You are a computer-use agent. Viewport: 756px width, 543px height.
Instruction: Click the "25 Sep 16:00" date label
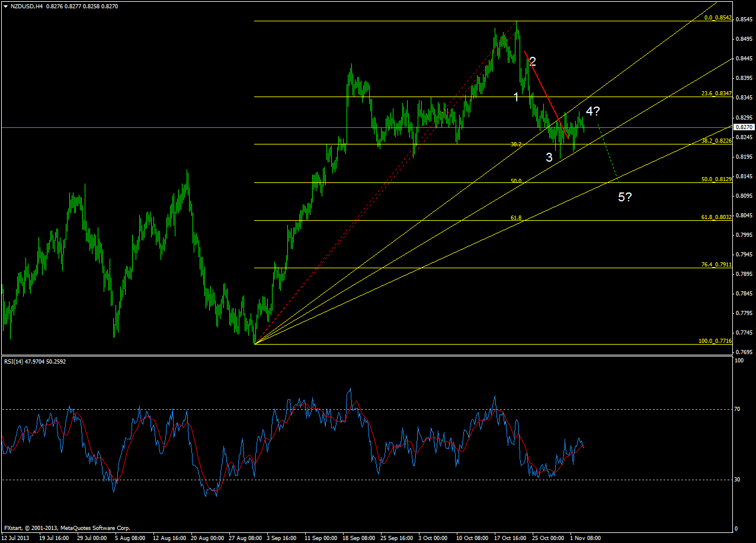396,538
